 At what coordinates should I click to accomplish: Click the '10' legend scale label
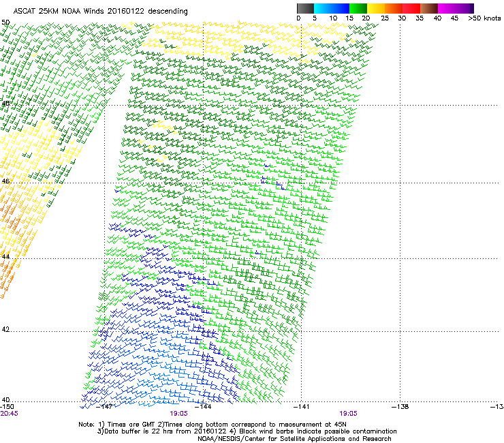[333, 18]
